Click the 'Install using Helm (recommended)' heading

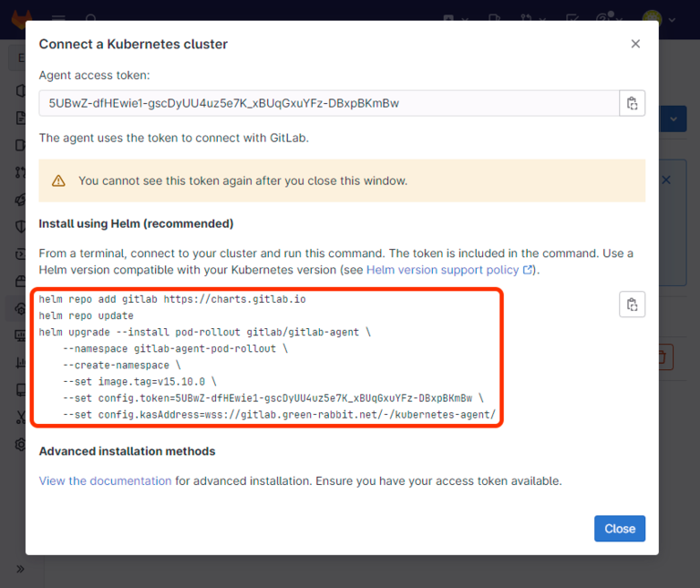[136, 223]
